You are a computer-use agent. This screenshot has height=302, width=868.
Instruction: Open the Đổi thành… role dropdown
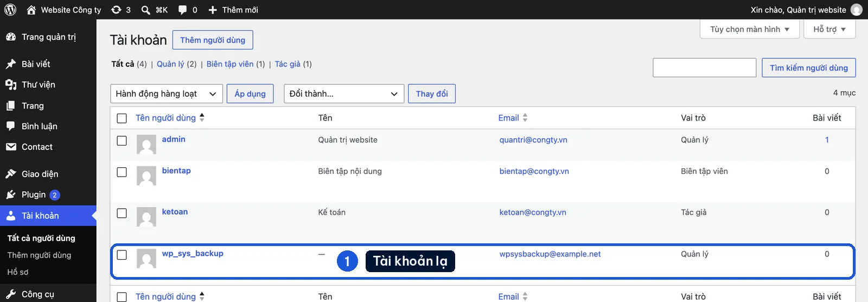click(344, 93)
